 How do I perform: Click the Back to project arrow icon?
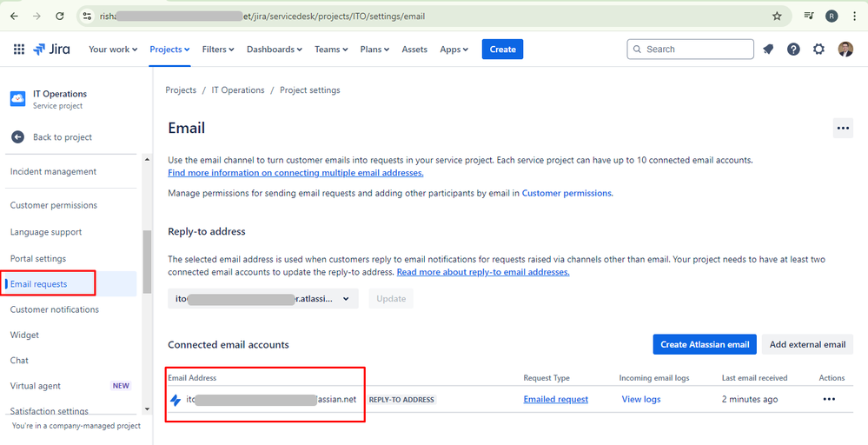coord(17,137)
